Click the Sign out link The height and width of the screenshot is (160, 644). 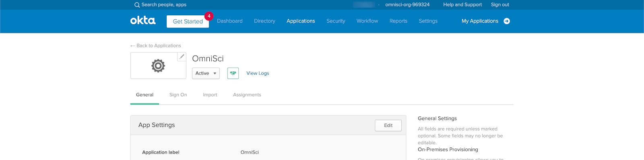click(x=500, y=5)
